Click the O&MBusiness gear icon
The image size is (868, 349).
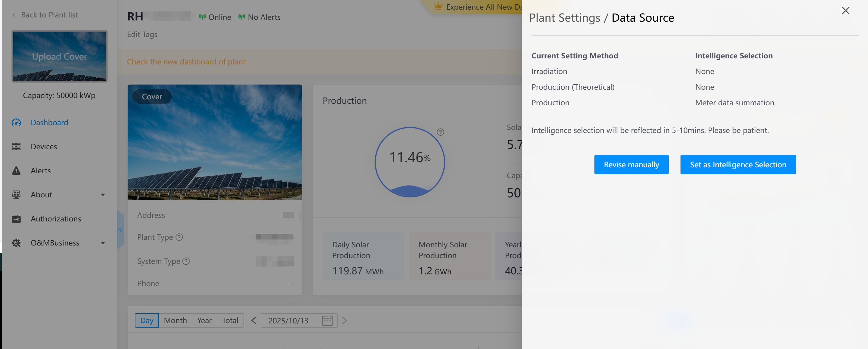[x=16, y=242]
